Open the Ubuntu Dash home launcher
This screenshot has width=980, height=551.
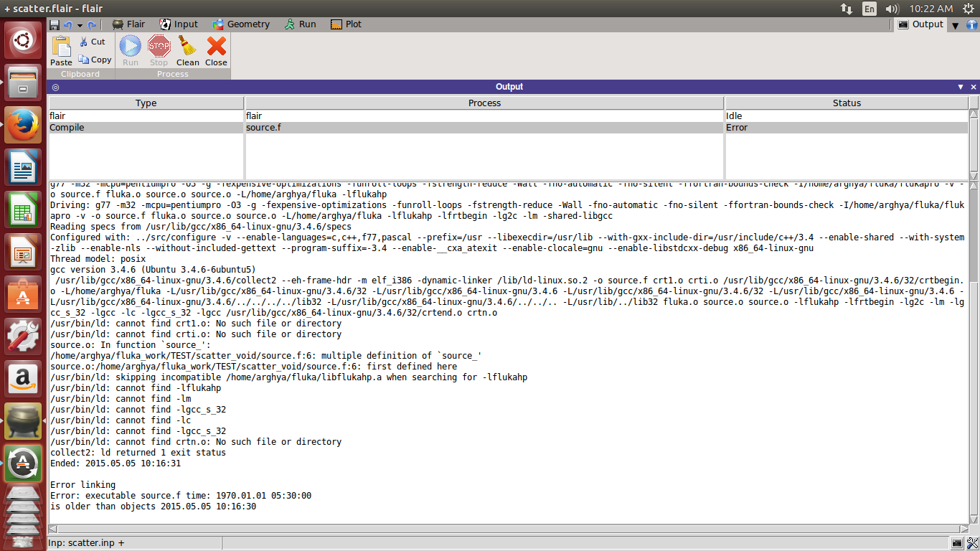23,40
